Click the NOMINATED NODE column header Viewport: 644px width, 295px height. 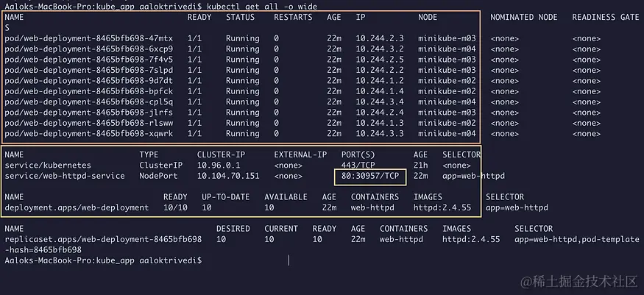tap(523, 17)
